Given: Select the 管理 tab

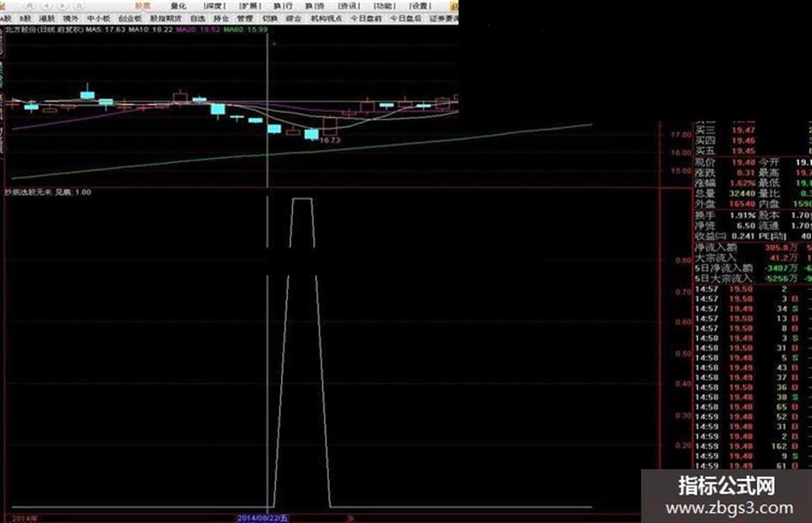Looking at the screenshot, I should point(245,18).
